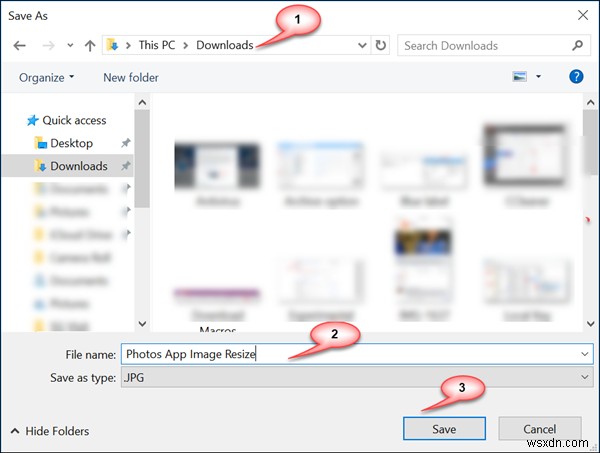Viewport: 600px width, 453px height.
Task: Open the view options dropdown arrow
Action: tap(538, 77)
